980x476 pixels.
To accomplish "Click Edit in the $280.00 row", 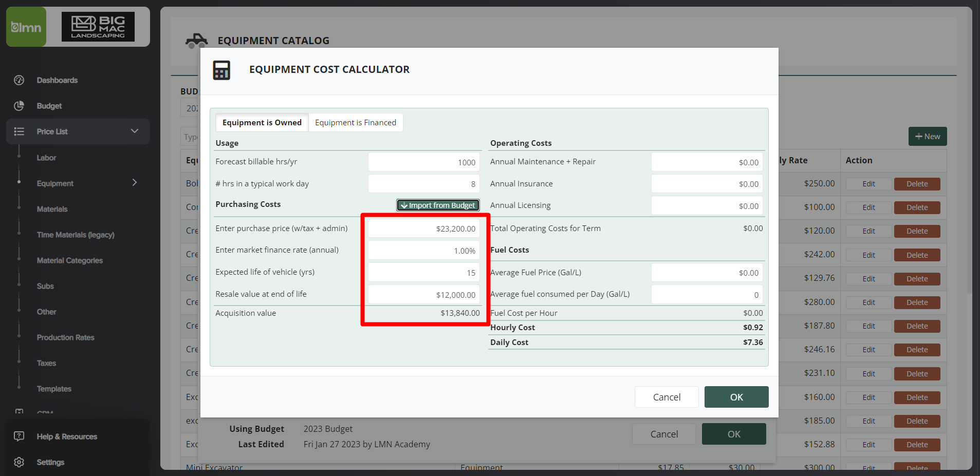I will coord(868,302).
